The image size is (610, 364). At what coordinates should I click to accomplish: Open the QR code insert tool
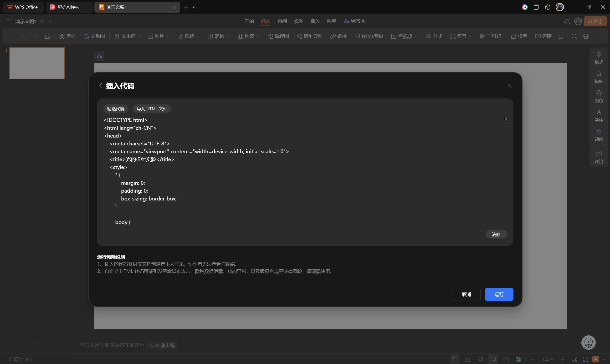click(491, 36)
